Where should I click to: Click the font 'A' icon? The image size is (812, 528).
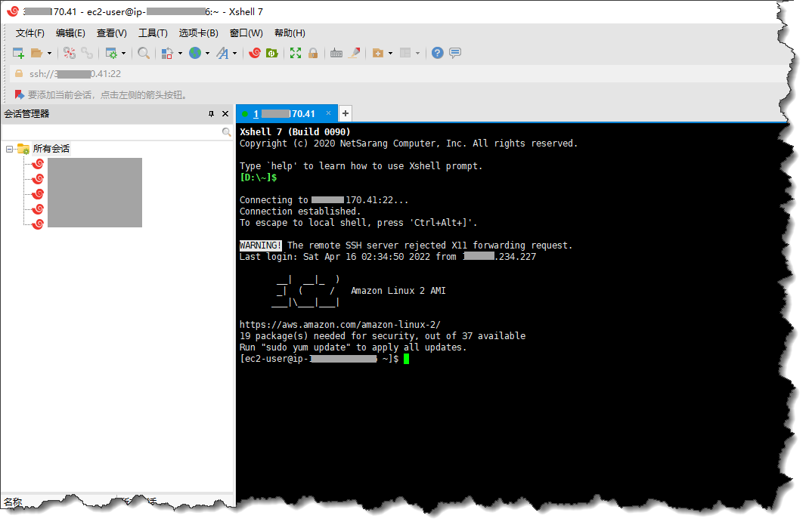223,53
